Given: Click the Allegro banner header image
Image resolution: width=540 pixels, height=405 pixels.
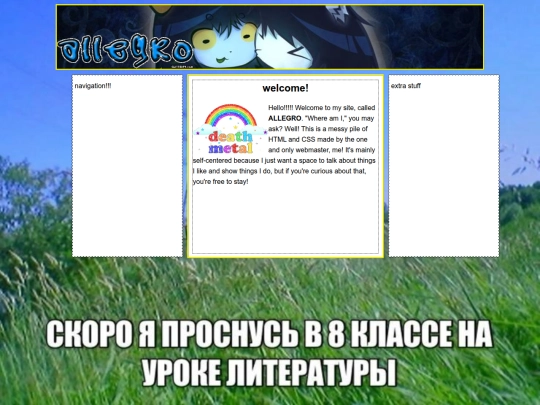Looking at the screenshot, I should coord(270,37).
